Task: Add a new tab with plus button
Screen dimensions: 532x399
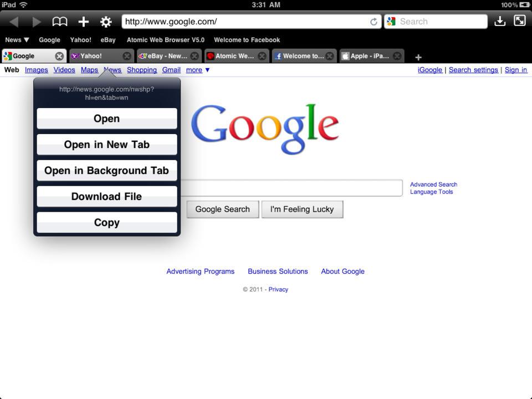Action: pos(418,57)
